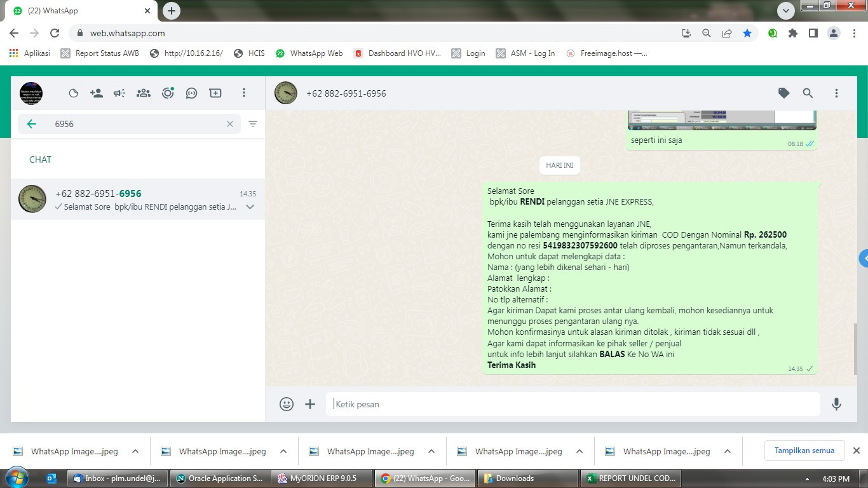Start a new chat with plus-bubble icon
The height and width of the screenshot is (488, 868).
click(x=215, y=93)
